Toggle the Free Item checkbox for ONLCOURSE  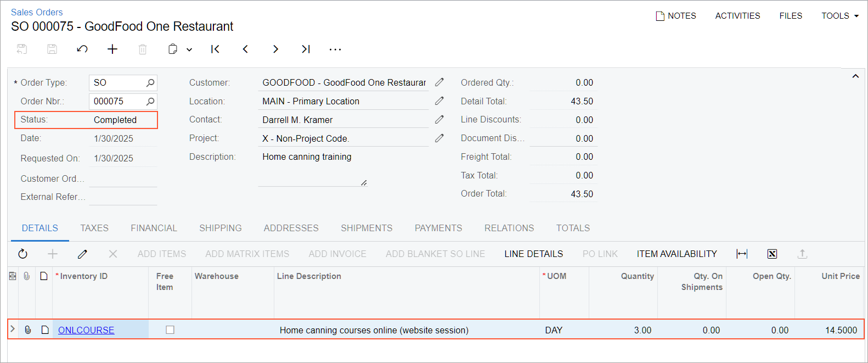coord(170,330)
